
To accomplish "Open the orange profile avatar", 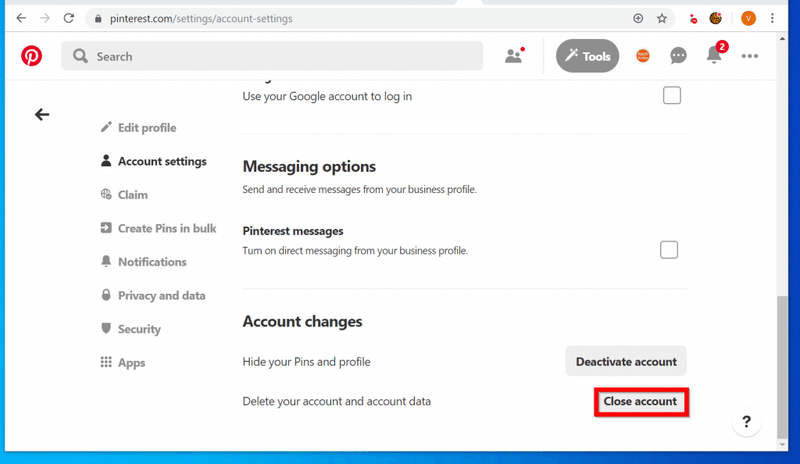I will point(643,56).
